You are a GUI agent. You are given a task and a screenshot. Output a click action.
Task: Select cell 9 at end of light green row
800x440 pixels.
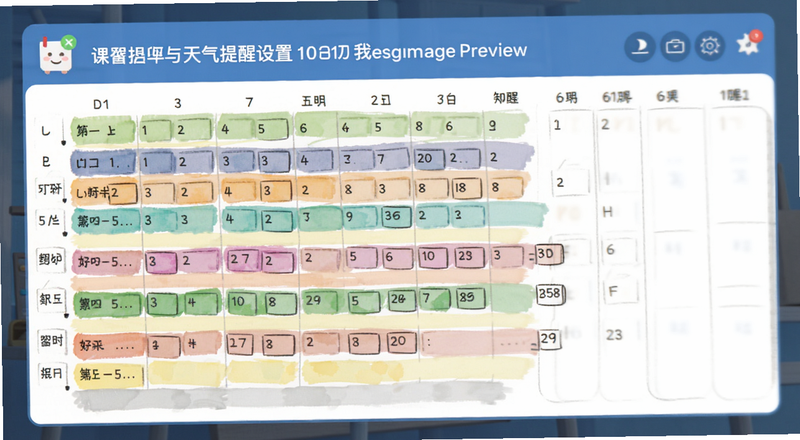492,126
